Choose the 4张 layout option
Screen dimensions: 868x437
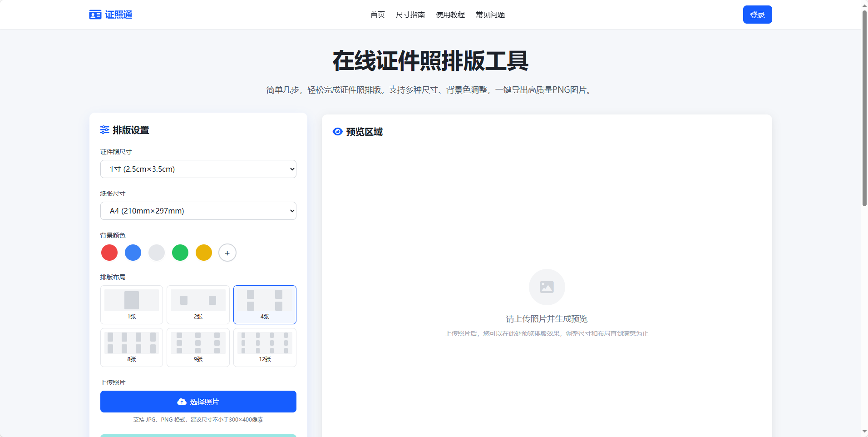pyautogui.click(x=265, y=305)
